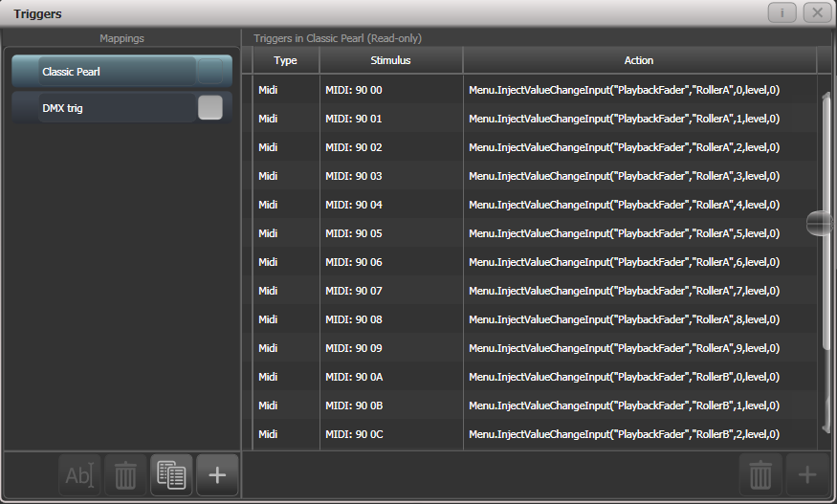Delete the selected mapping with trash icon
This screenshot has height=504, width=837.
point(125,475)
